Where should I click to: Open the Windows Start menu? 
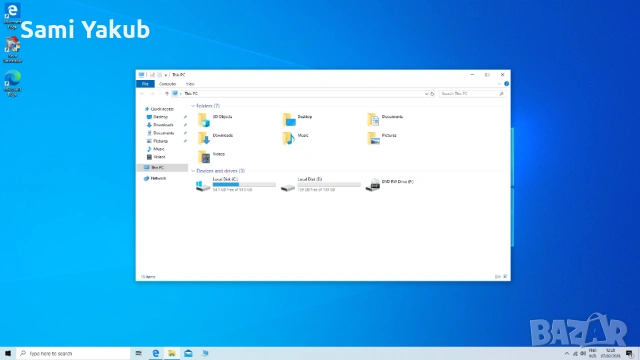coord(8,353)
